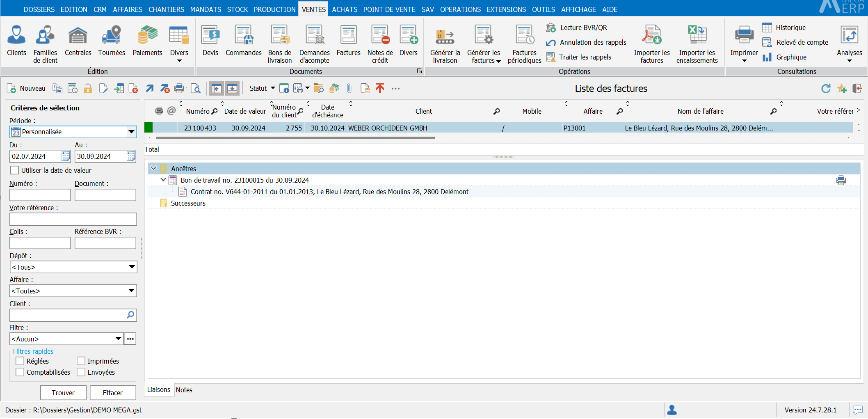Open Notes de crédit icon
The image size is (868, 419).
click(380, 36)
